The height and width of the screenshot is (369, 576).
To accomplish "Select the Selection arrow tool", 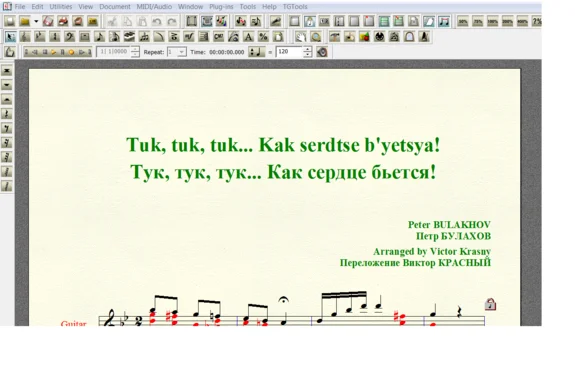I will coord(10,37).
